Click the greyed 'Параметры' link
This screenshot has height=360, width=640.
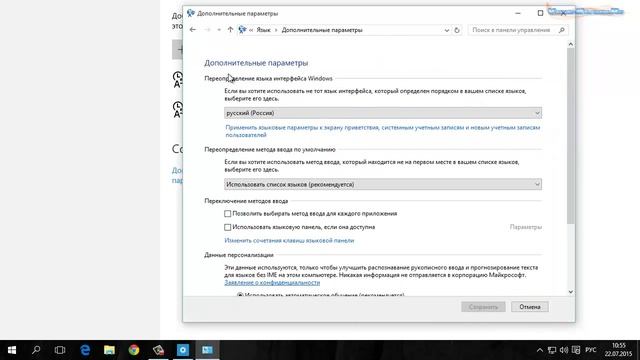click(526, 227)
